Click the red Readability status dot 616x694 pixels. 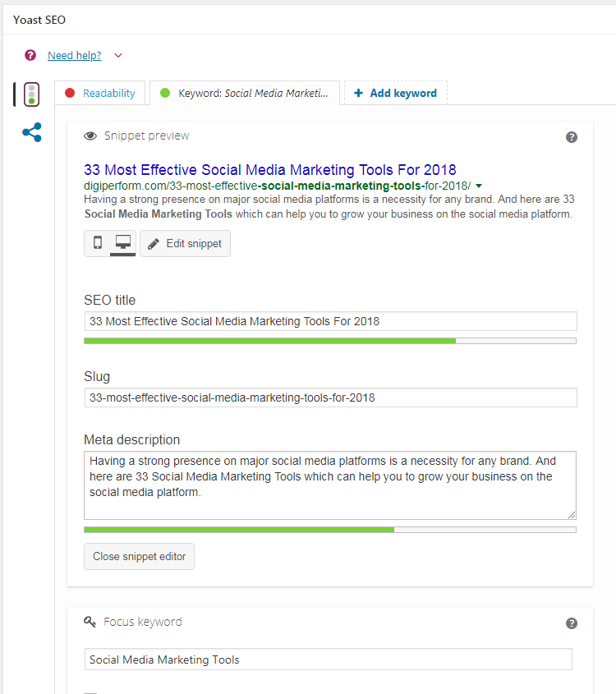coord(70,93)
